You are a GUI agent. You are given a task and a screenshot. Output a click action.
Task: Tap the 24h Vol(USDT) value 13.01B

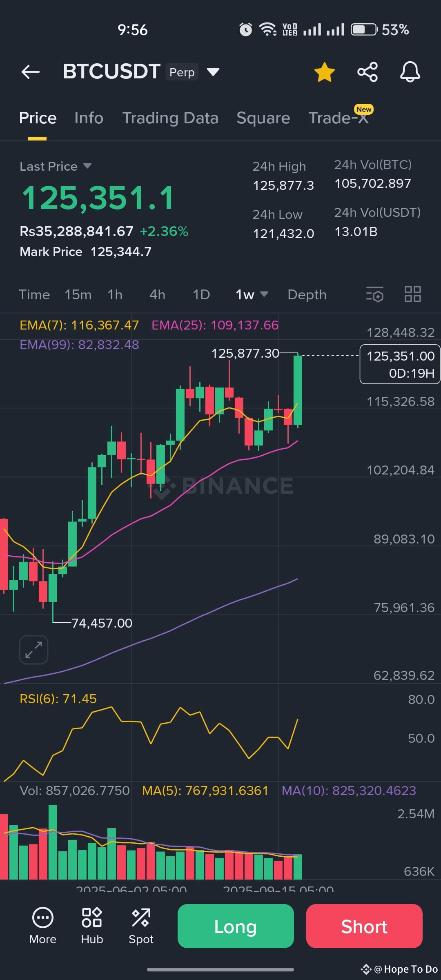coord(356,232)
